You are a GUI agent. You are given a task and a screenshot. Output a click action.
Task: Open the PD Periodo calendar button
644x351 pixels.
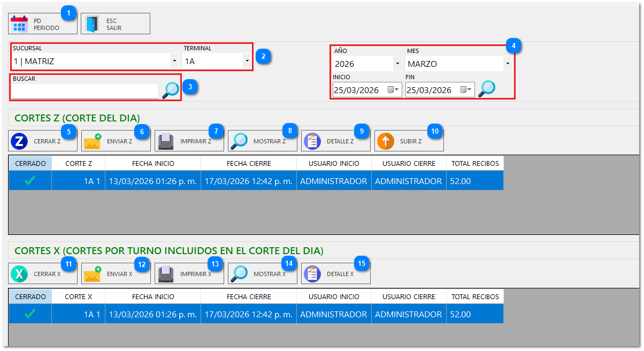coord(43,24)
